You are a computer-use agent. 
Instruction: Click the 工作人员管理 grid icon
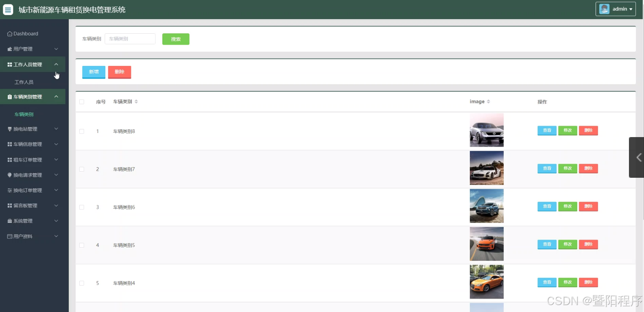pyautogui.click(x=10, y=65)
